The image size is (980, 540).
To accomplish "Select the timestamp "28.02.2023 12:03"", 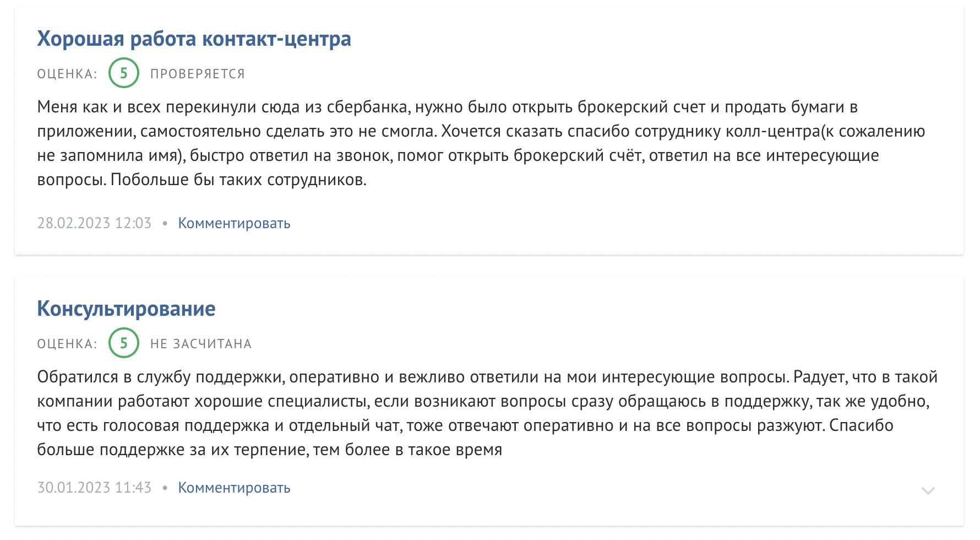I will [94, 223].
